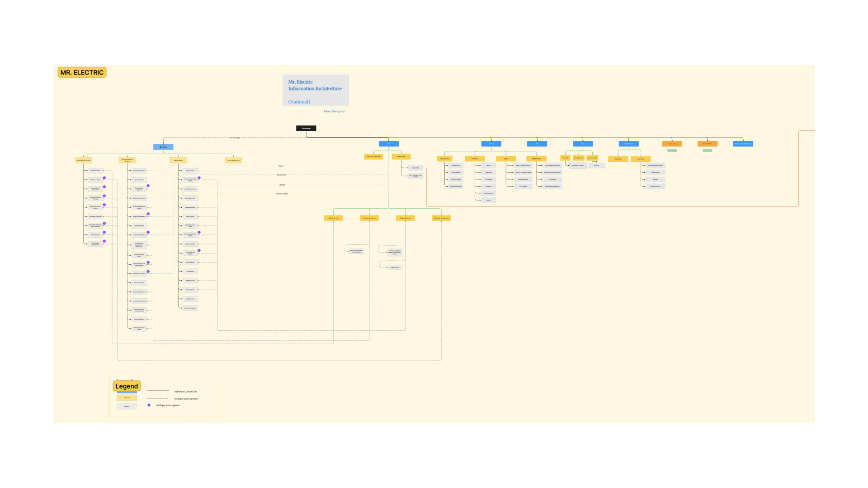Select the Why Mr. Electric node
The height and width of the screenshot is (488, 868).
pyautogui.click(x=629, y=144)
